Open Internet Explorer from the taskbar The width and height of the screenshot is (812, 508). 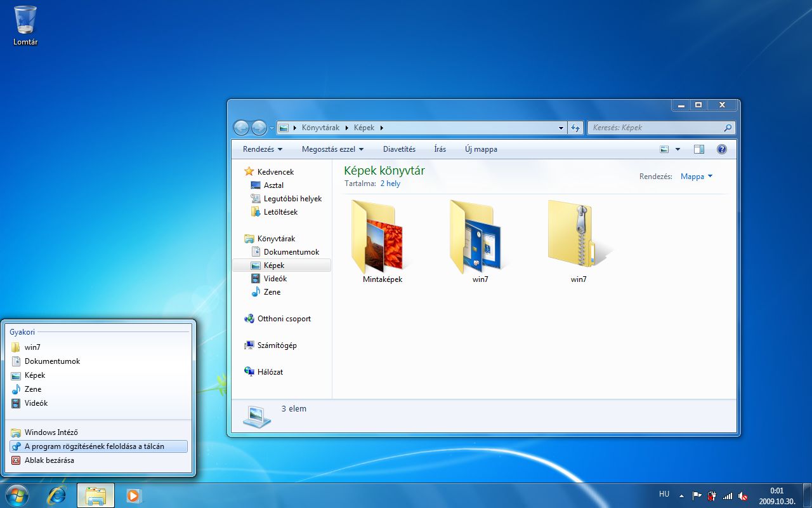click(x=57, y=495)
